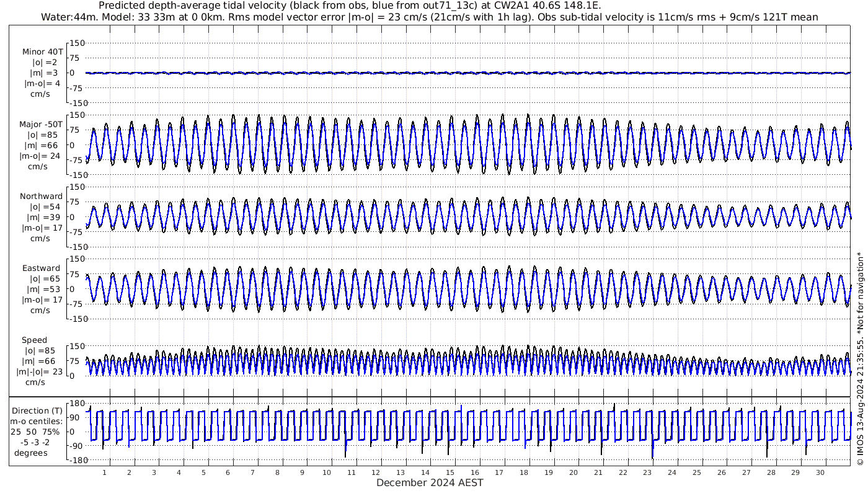The width and height of the screenshot is (868, 496).
Task: Select the 'Speed' panel label
Action: [34, 340]
